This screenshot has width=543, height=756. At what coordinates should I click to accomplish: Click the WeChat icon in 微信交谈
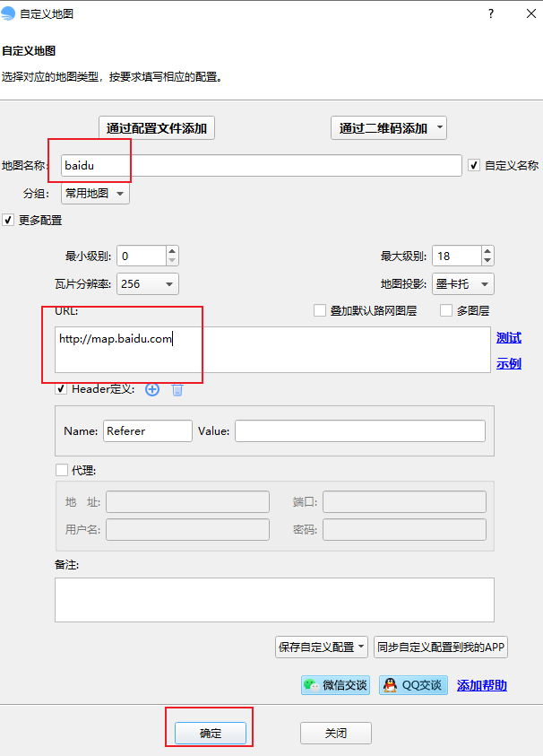(311, 685)
